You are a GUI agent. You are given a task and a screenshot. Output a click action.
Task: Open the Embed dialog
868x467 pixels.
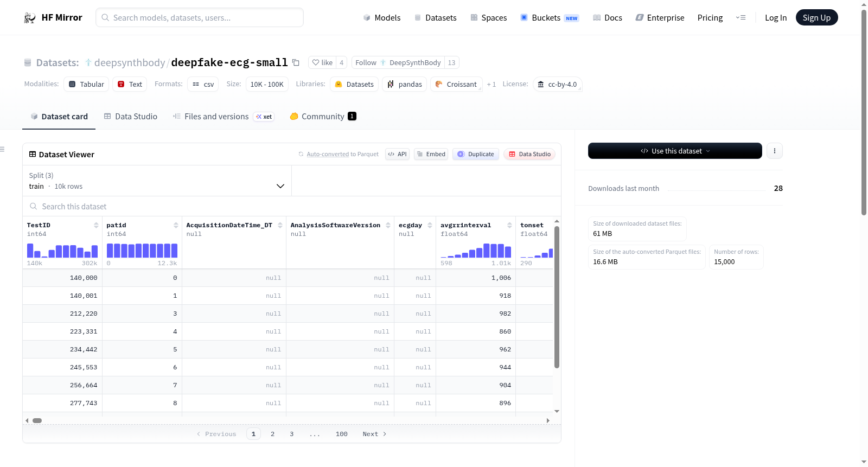point(431,154)
